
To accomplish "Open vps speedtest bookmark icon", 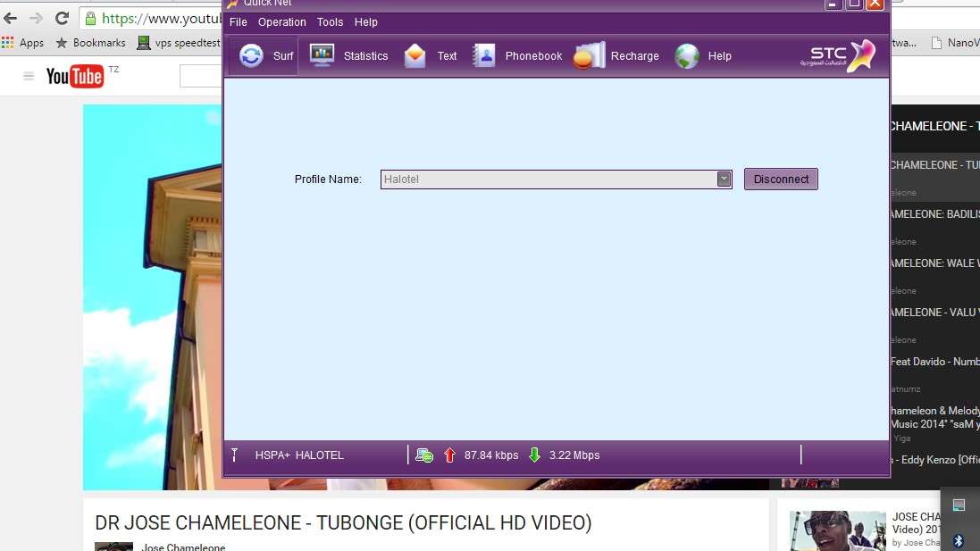I will coord(144,43).
